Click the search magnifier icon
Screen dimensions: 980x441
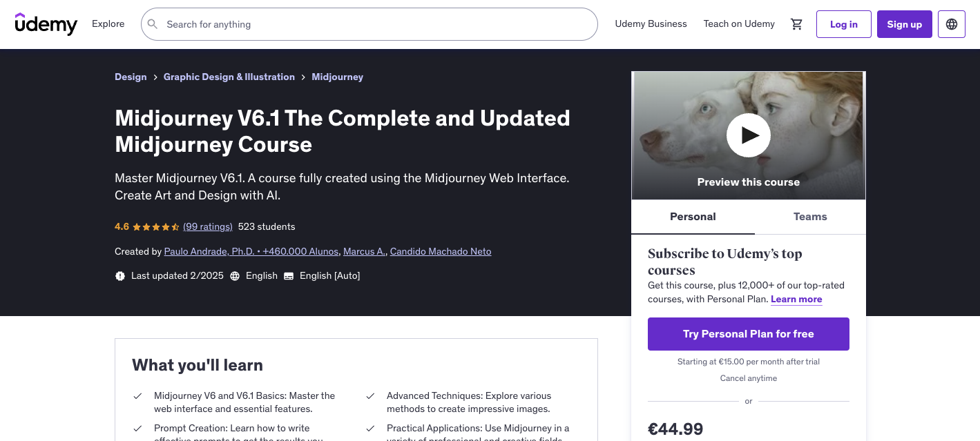click(153, 23)
